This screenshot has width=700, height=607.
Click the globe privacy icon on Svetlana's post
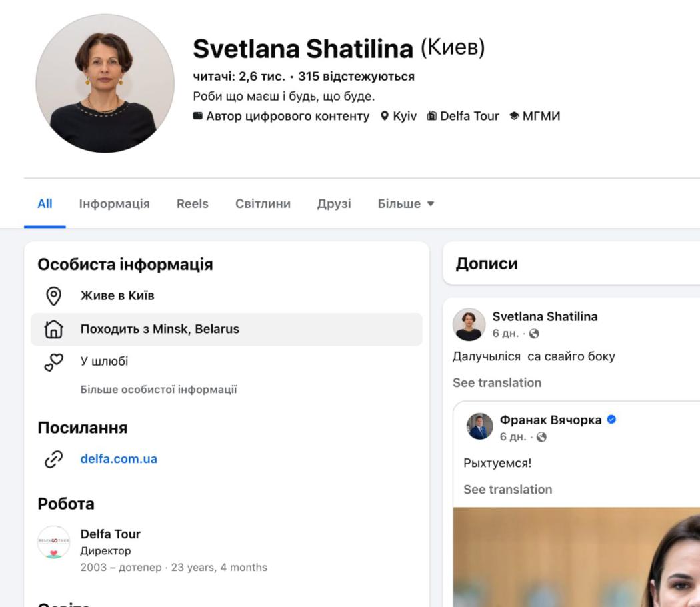click(534, 334)
